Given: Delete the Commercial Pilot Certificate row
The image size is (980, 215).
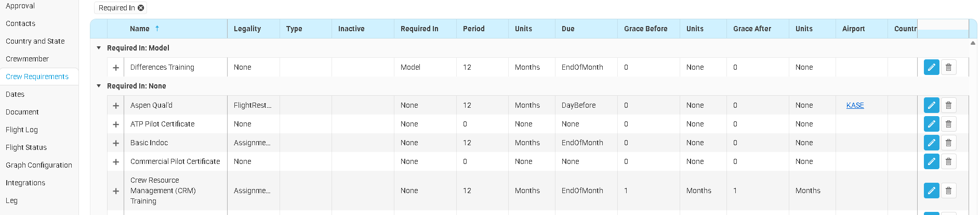Looking at the screenshot, I should click(x=948, y=161).
